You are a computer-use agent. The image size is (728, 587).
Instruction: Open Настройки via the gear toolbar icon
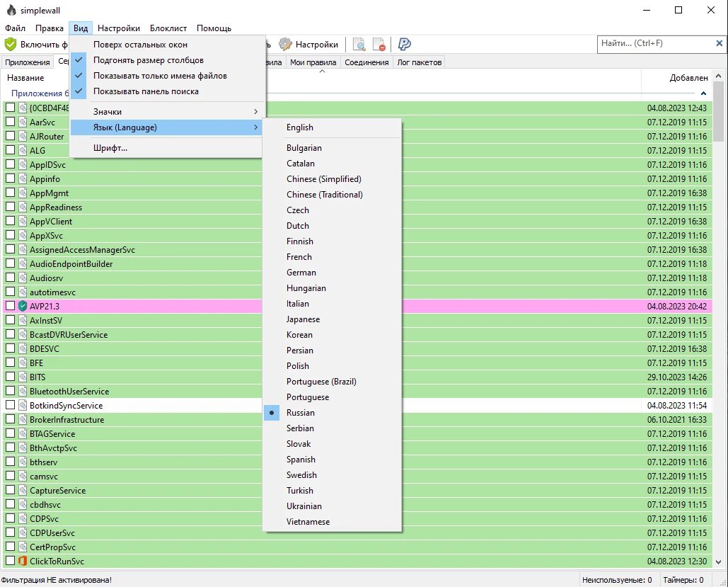285,45
